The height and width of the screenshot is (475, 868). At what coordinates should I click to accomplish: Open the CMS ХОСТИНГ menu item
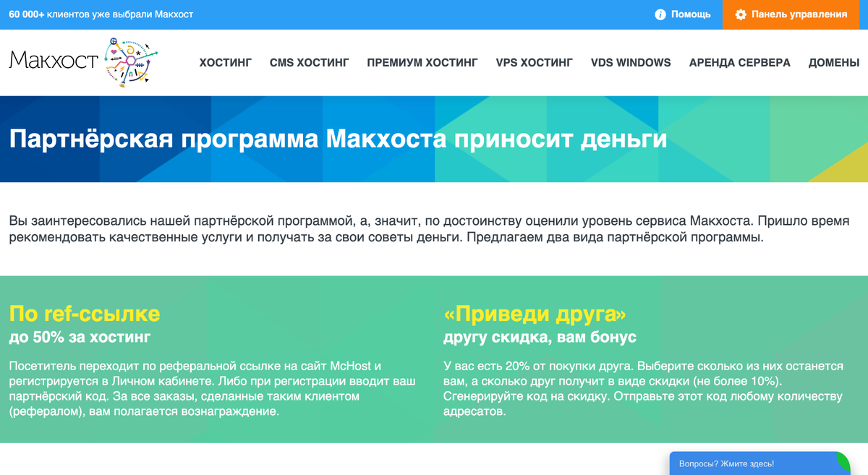coord(310,63)
